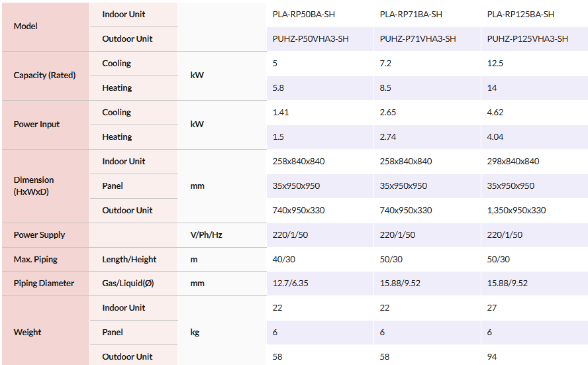The width and height of the screenshot is (588, 365).
Task: Click the Capacity (Rated) row label
Action: pos(44,76)
